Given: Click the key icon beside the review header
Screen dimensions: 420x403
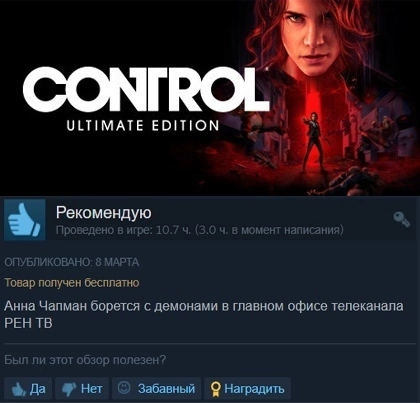Looking at the screenshot, I should click(401, 219).
